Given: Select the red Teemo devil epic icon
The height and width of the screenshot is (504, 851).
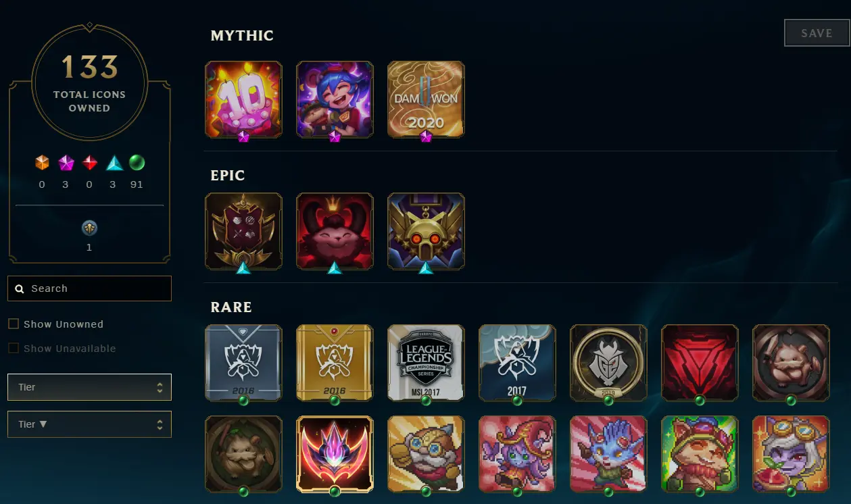Looking at the screenshot, I should 335,231.
